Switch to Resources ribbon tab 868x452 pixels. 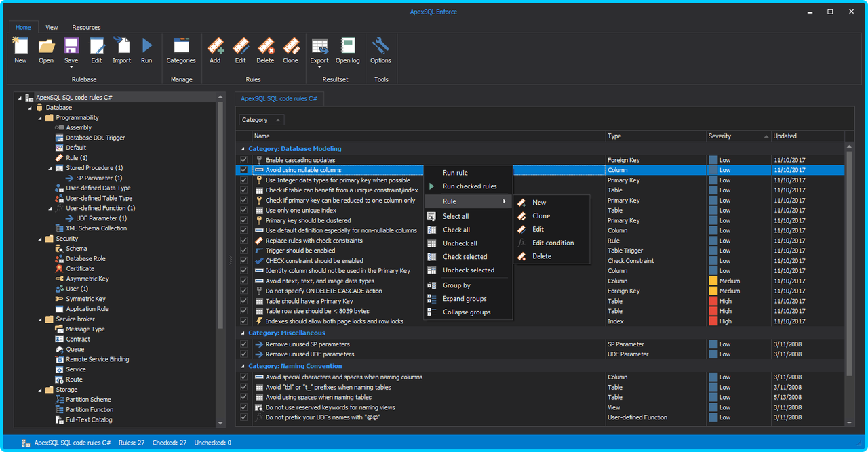[86, 27]
